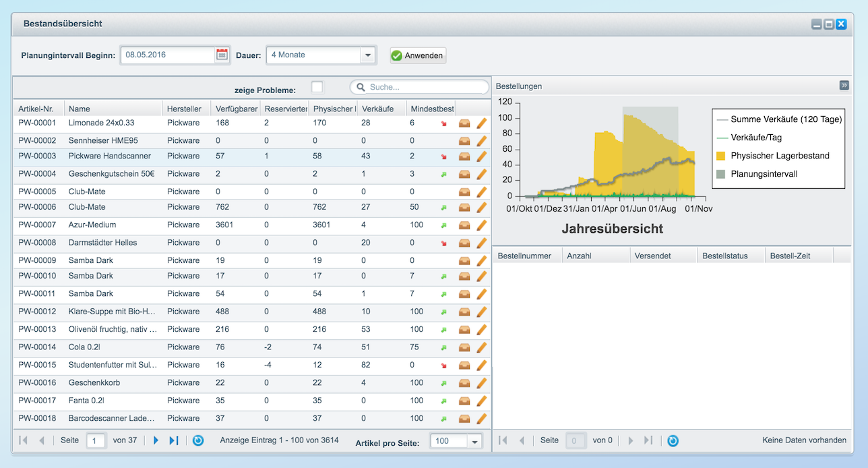Open box icon for Barcodescanner Lade row
Viewport: 868px width, 468px height.
pyautogui.click(x=465, y=418)
